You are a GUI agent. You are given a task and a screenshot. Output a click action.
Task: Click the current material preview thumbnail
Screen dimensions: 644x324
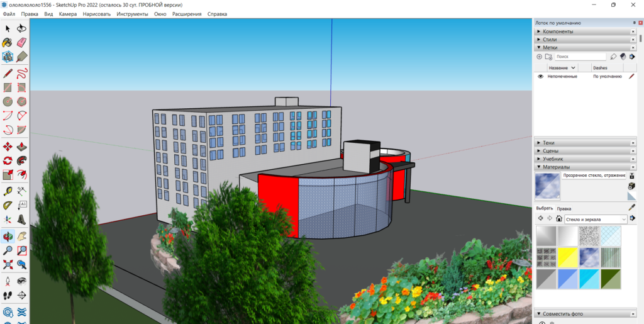click(x=548, y=186)
